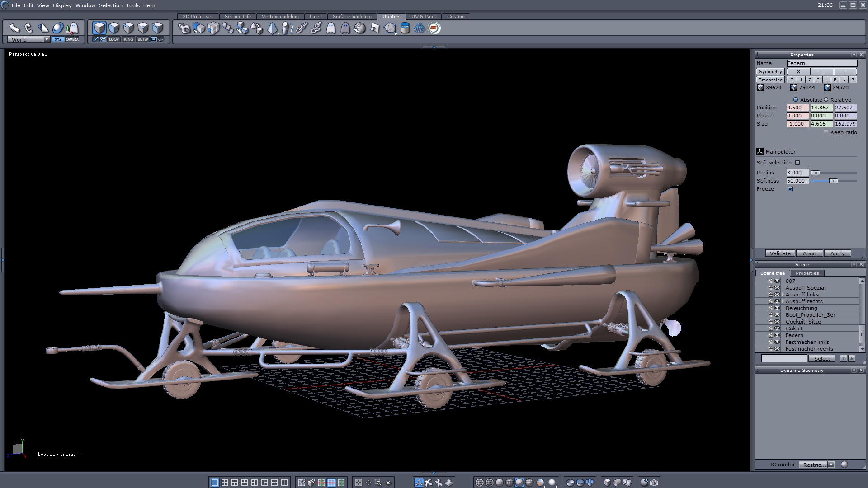
Task: Click the orange circular S icon in Utilities
Action: [434, 28]
